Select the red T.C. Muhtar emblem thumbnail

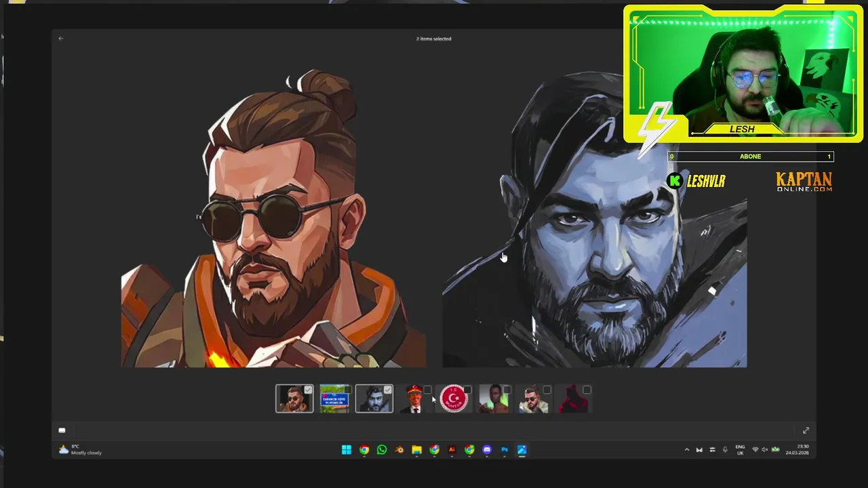(x=454, y=399)
